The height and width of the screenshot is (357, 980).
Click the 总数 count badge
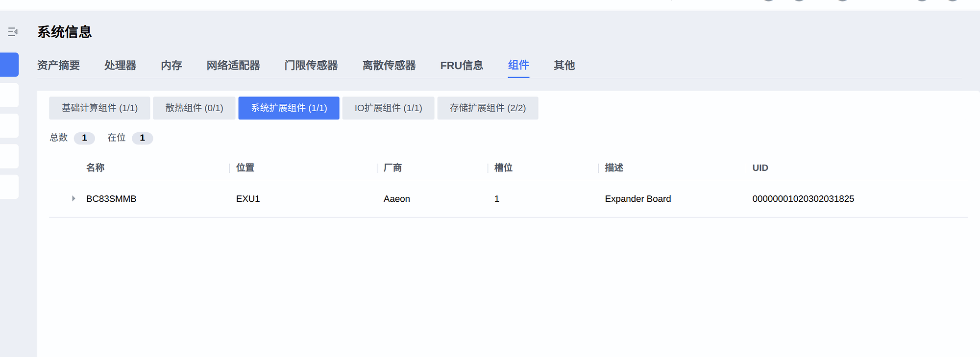click(x=84, y=138)
